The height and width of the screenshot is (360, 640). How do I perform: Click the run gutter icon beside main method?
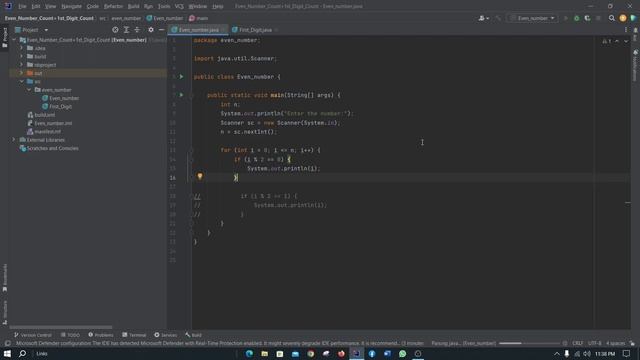(182, 95)
